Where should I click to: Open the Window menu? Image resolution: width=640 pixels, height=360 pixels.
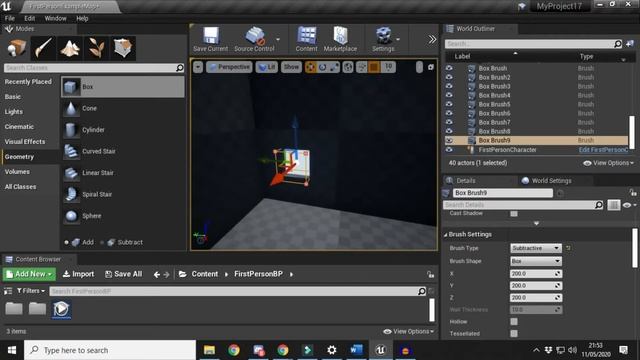(x=55, y=18)
